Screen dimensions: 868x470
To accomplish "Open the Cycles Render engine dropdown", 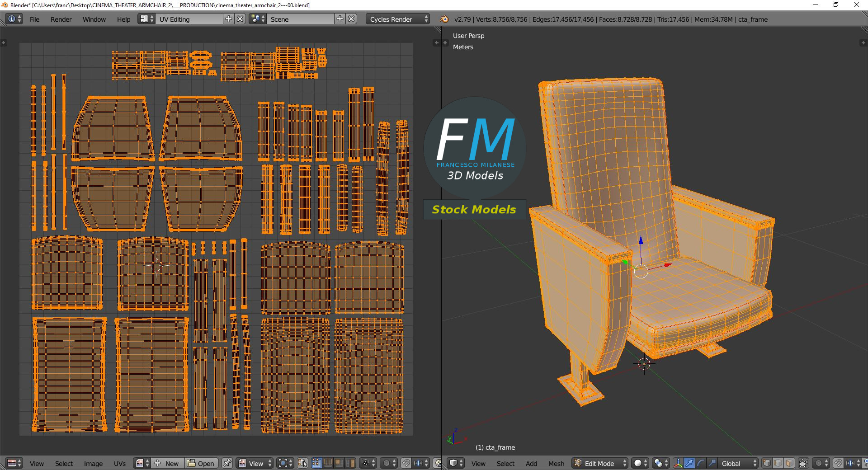I will [x=397, y=19].
